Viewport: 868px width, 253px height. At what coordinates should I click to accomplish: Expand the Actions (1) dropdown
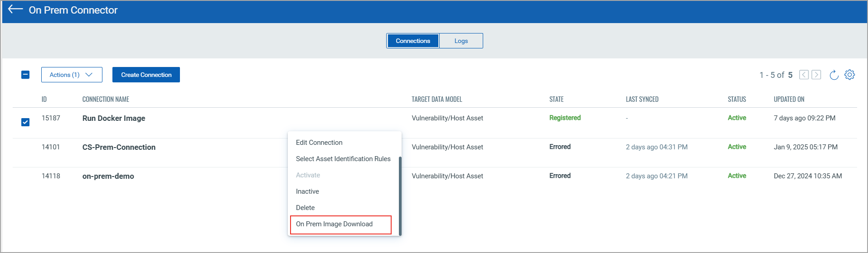pyautogui.click(x=72, y=75)
